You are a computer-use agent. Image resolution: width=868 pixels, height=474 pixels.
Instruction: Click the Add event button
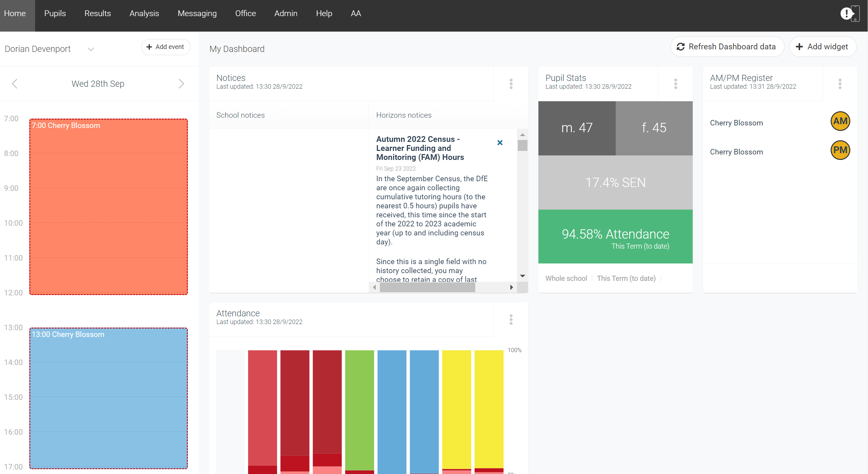point(165,47)
